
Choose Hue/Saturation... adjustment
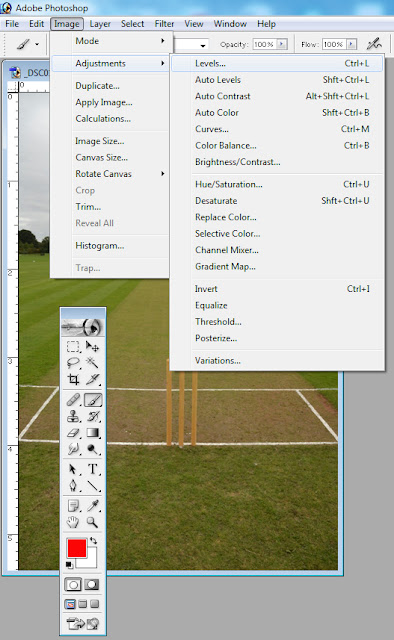point(277,184)
